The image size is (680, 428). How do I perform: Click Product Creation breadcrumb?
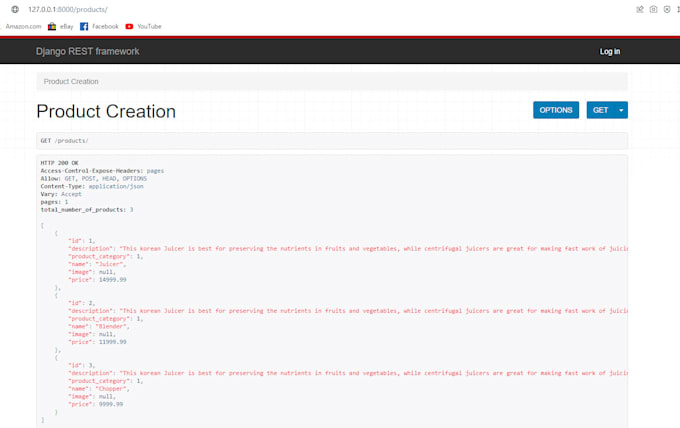(x=71, y=82)
